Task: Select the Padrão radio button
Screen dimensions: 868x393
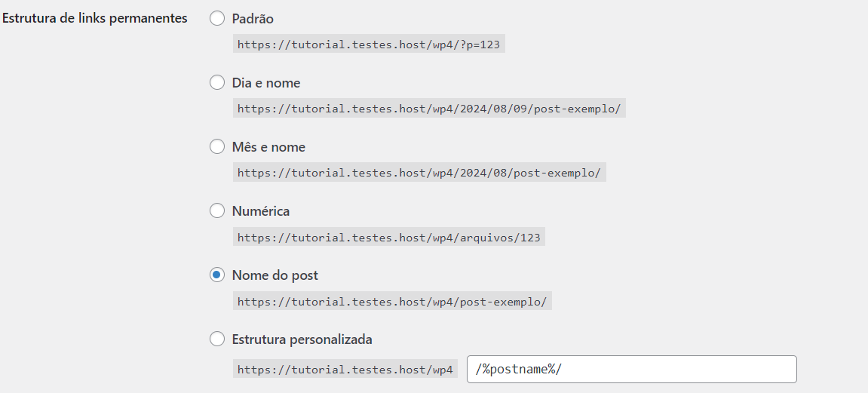Action: pyautogui.click(x=217, y=19)
